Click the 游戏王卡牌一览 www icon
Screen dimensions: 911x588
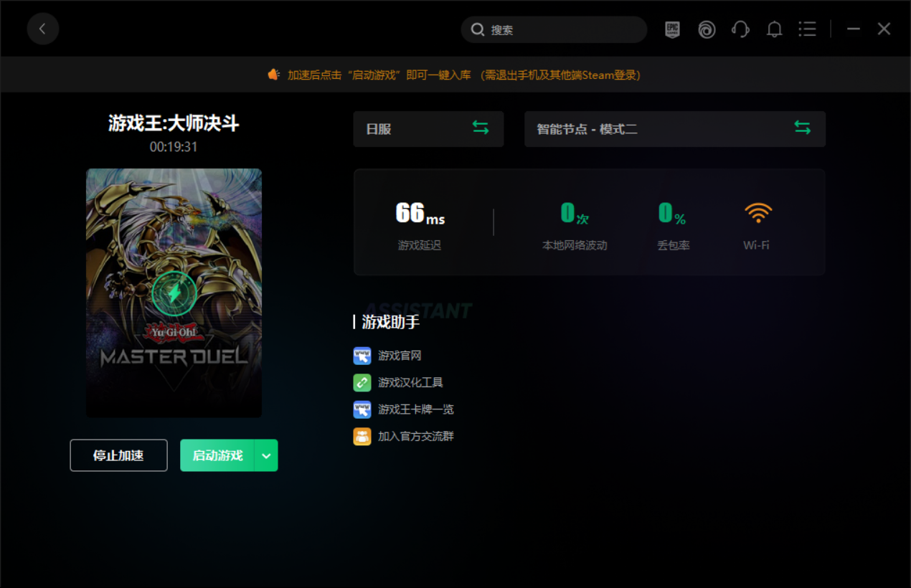coord(362,409)
